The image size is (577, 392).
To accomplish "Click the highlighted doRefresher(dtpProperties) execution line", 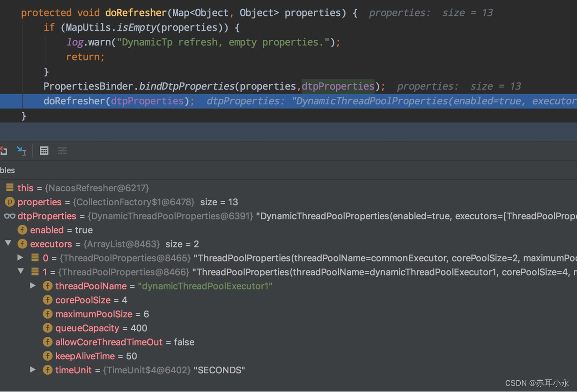I will tap(288, 101).
